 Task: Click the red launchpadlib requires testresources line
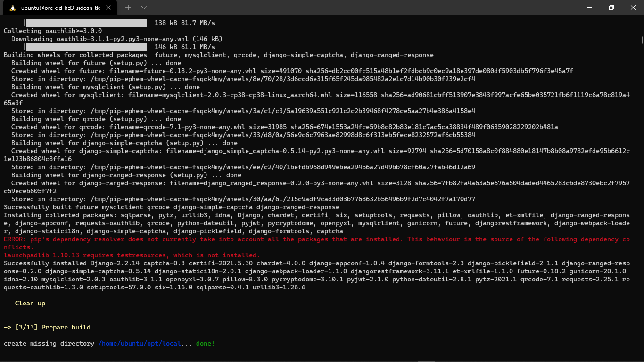coord(132,255)
